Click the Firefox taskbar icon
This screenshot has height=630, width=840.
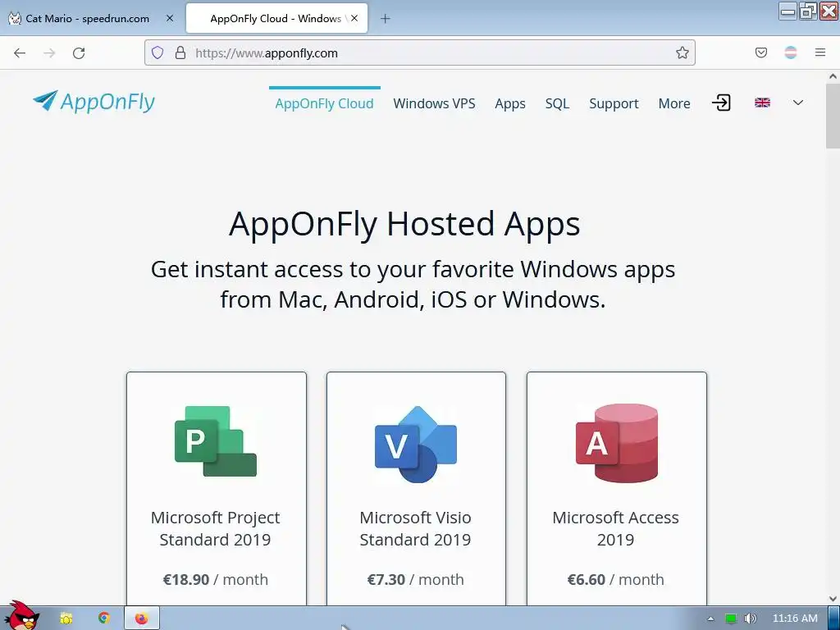141,619
